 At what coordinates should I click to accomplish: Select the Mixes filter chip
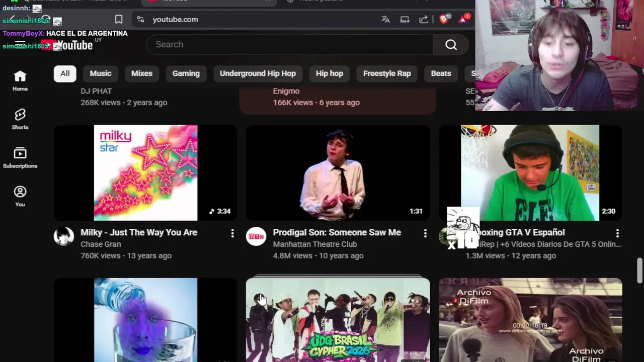(142, 73)
